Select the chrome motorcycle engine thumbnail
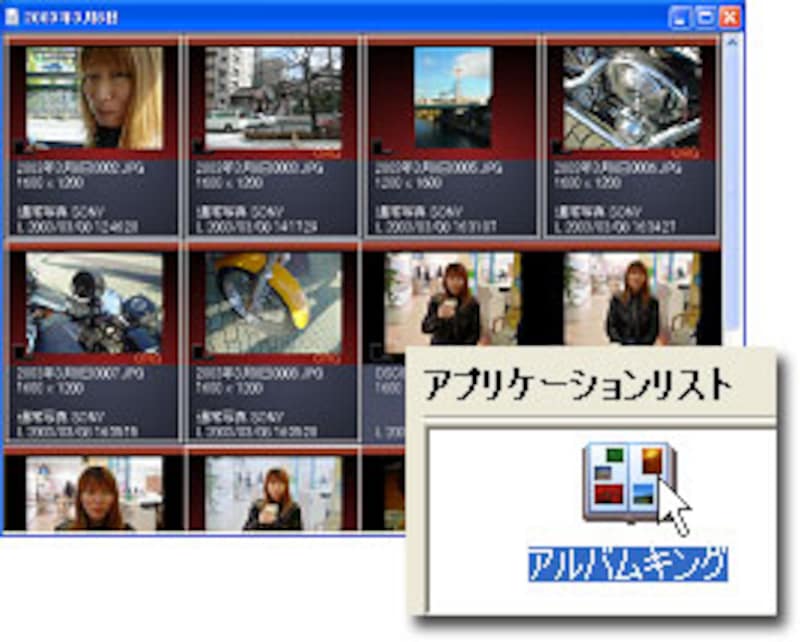The width and height of the screenshot is (800, 642). point(632,97)
